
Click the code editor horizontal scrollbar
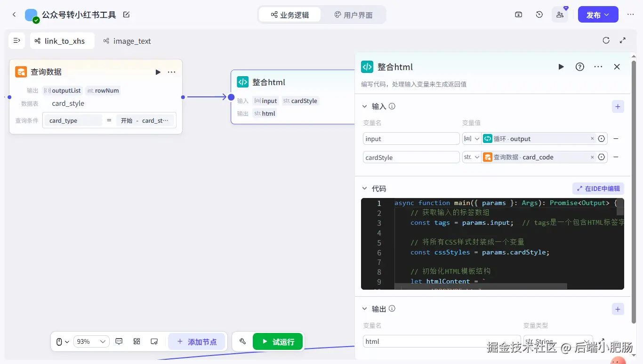(x=481, y=286)
